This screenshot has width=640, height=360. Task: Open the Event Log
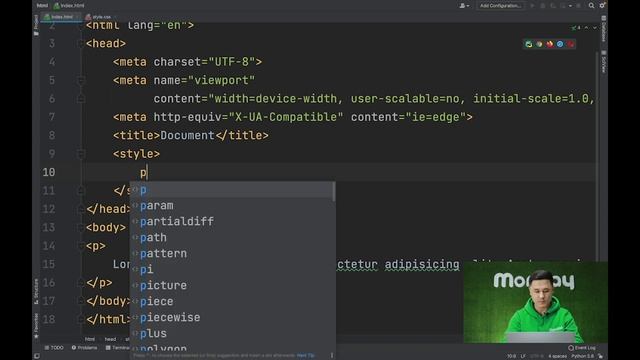click(582, 348)
